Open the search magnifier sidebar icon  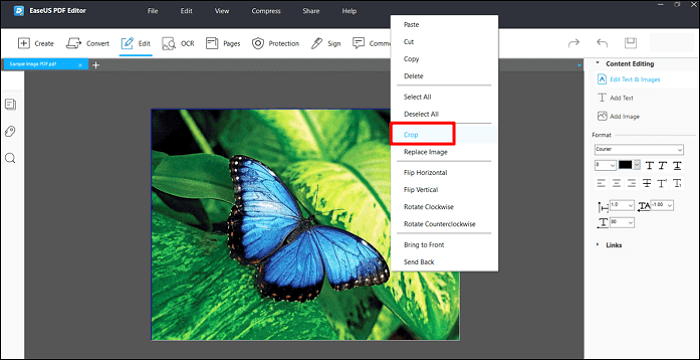10,158
